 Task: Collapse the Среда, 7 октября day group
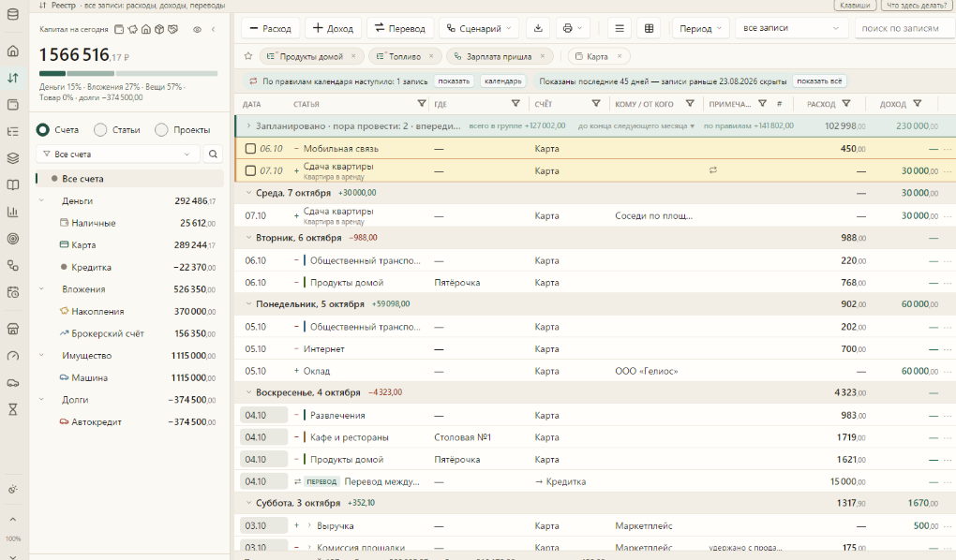click(248, 193)
